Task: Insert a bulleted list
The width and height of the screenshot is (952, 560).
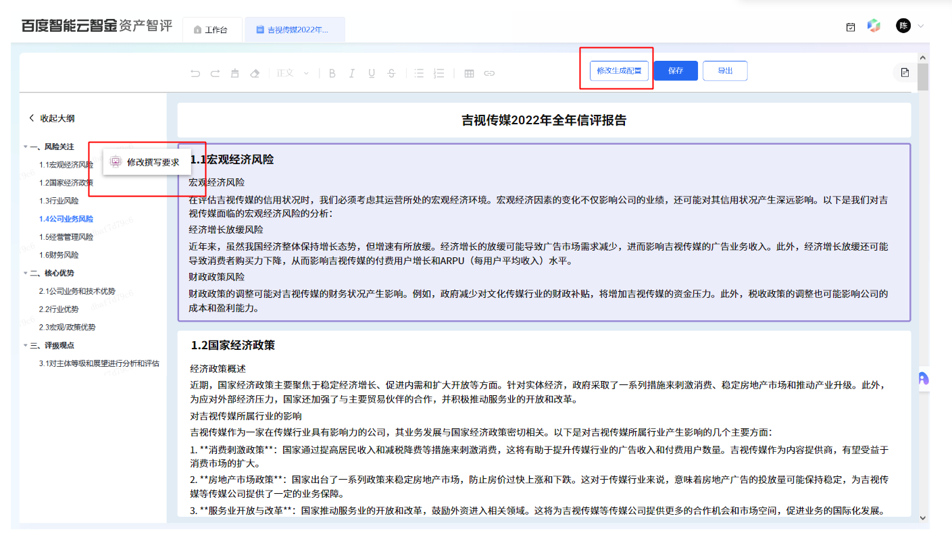Action: tap(419, 73)
